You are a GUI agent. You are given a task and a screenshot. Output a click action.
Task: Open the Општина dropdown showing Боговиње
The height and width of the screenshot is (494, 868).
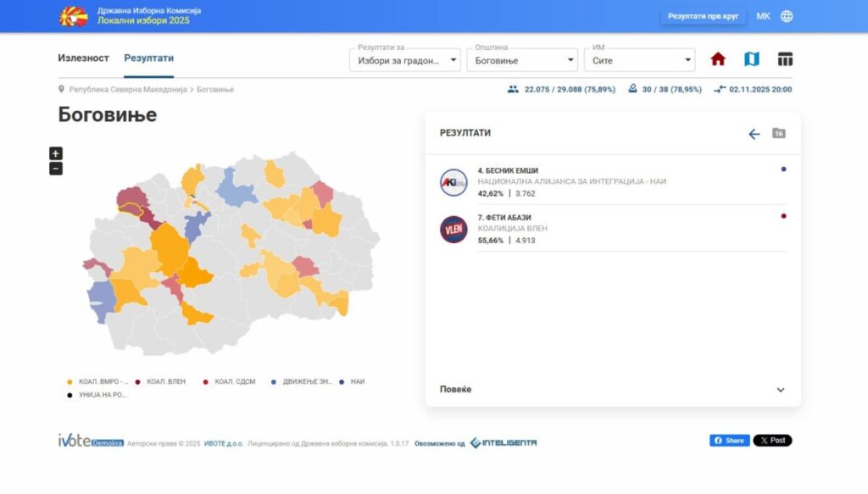(x=522, y=59)
